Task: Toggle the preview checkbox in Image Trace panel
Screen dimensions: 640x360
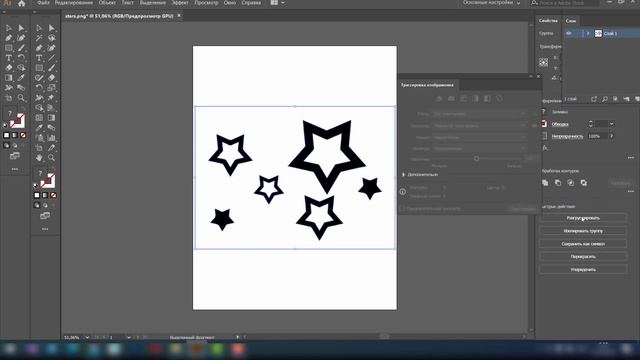Action: 403,209
